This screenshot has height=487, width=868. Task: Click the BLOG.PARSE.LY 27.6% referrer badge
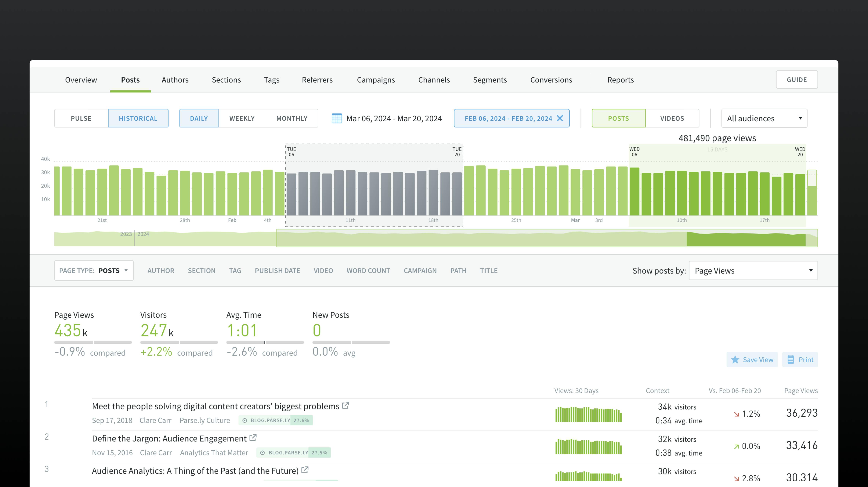(276, 420)
